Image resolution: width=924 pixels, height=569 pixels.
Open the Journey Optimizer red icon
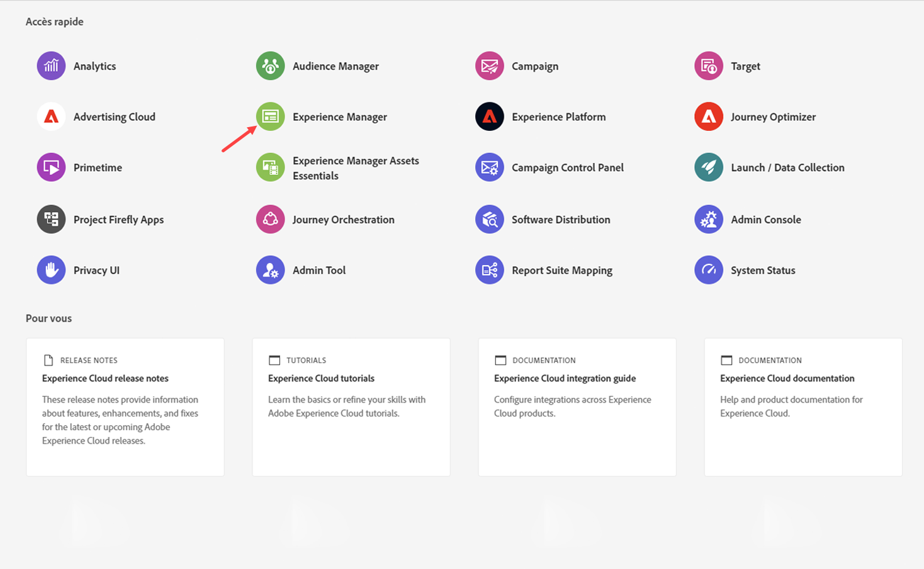708,116
